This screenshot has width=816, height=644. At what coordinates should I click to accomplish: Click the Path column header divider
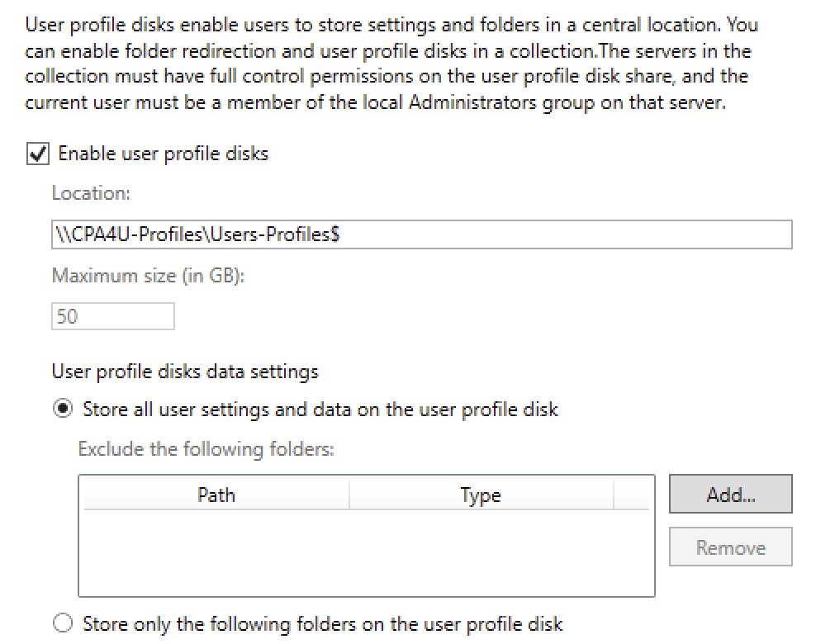pos(349,495)
